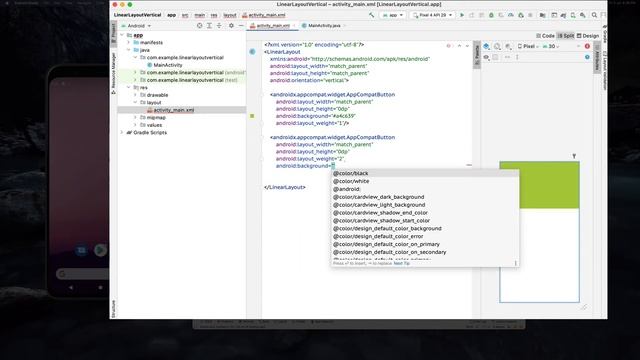Collapse the java folder
This screenshot has width=640, height=360.
[x=129, y=50]
